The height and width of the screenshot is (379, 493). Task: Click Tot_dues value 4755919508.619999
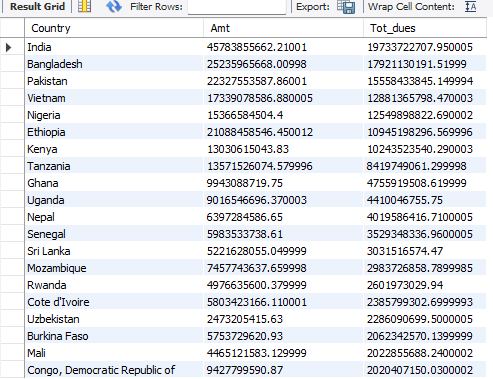pos(417,183)
